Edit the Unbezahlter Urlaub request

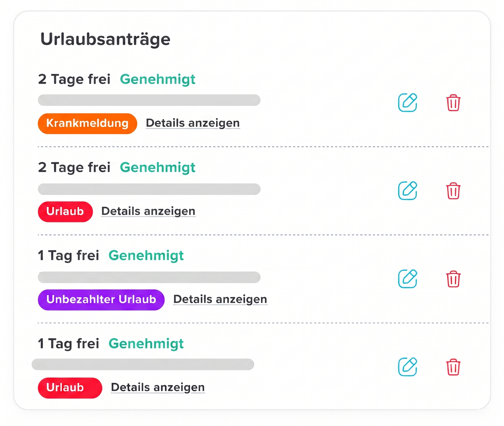point(407,279)
